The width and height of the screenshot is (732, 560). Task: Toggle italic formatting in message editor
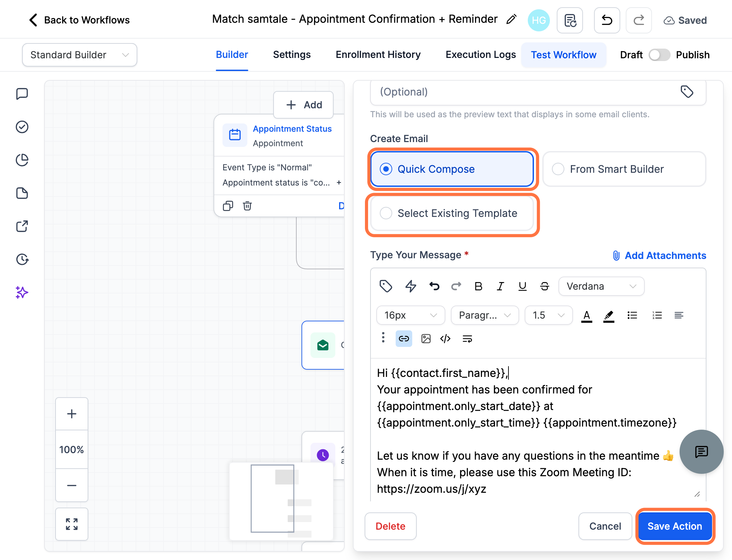(500, 286)
